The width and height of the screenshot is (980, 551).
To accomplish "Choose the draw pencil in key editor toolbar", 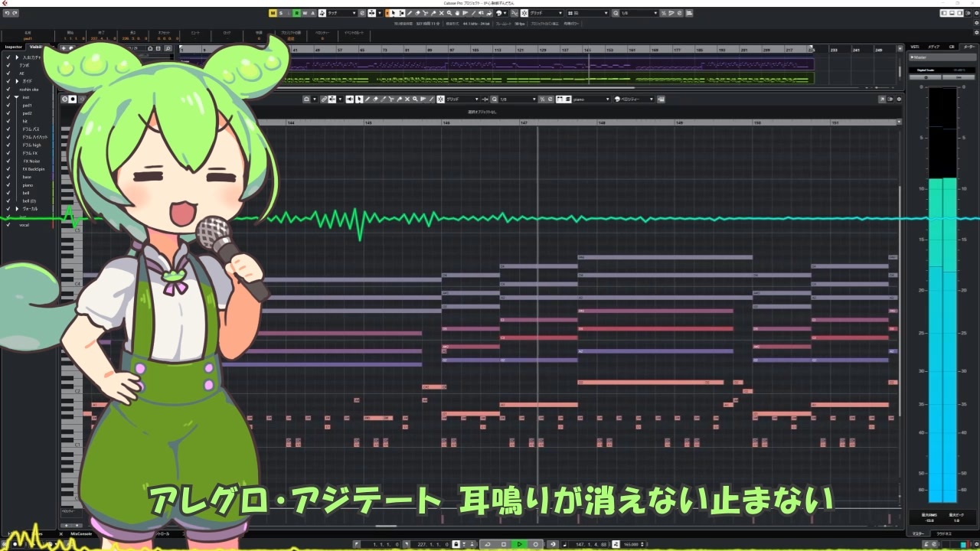I will pos(367,99).
